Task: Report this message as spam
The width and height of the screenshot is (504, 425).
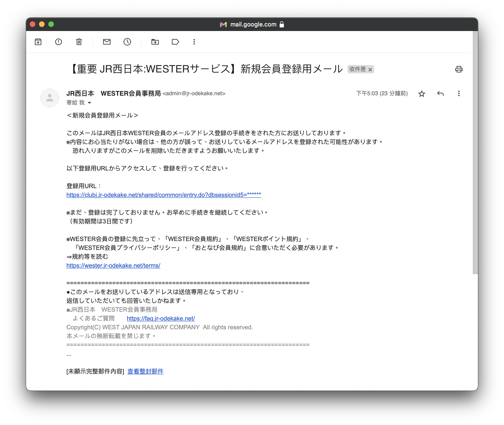Action: 58,42
